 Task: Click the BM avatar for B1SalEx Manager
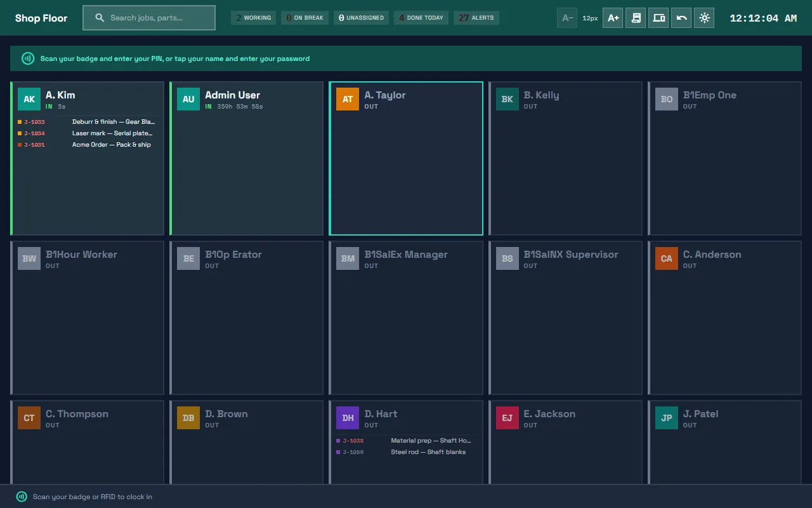(348, 258)
